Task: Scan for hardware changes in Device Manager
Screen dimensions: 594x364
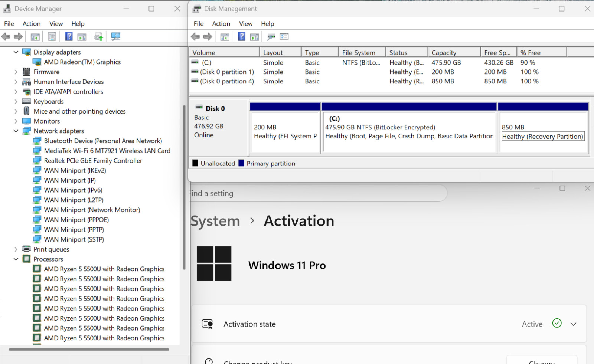Action: coord(116,36)
